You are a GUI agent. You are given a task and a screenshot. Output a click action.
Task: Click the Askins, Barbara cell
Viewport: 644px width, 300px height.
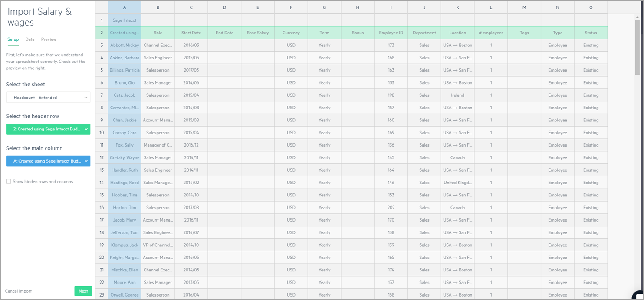coord(125,58)
